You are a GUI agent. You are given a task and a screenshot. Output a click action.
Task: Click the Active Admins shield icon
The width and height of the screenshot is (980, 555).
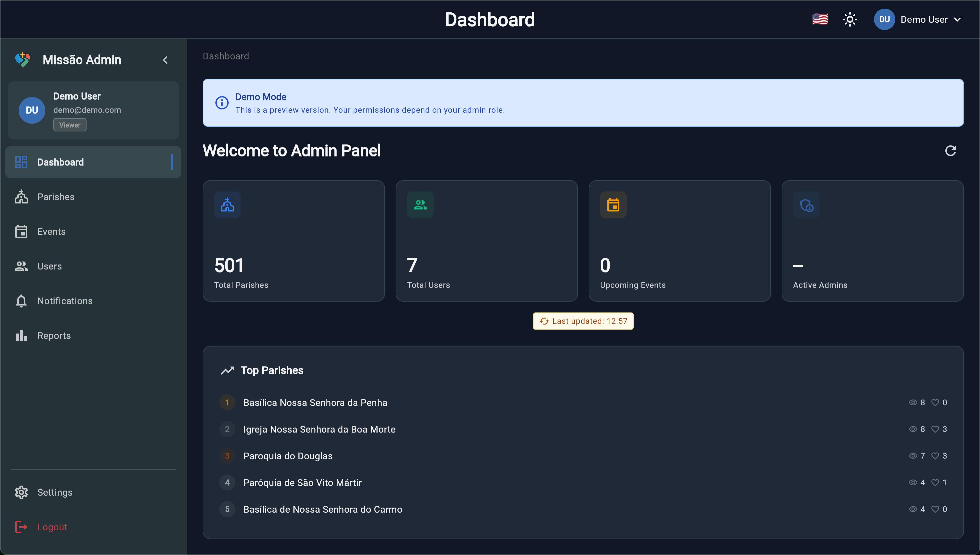pyautogui.click(x=806, y=205)
